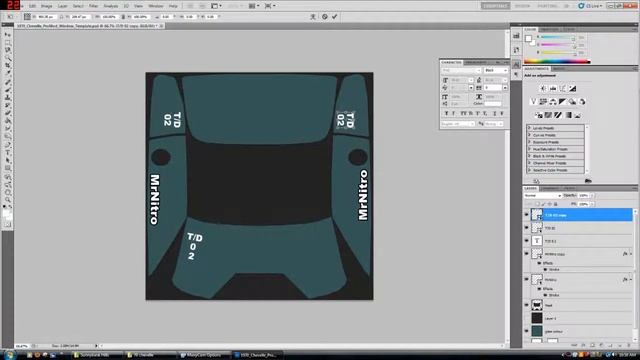Screen dimensions: 640x360
Task: Open the Layer menu
Action: point(62,6)
